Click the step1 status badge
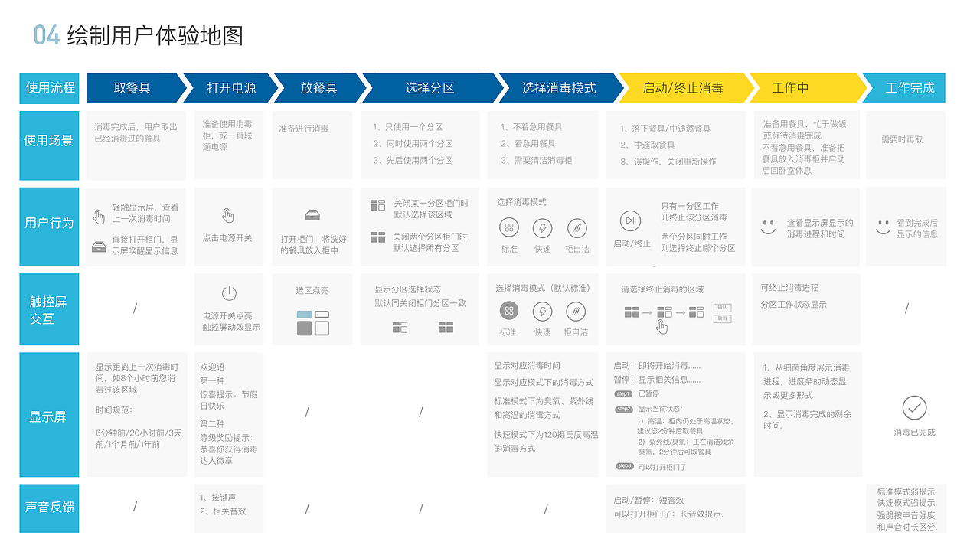Viewport: 980px width, 555px height. [624, 393]
